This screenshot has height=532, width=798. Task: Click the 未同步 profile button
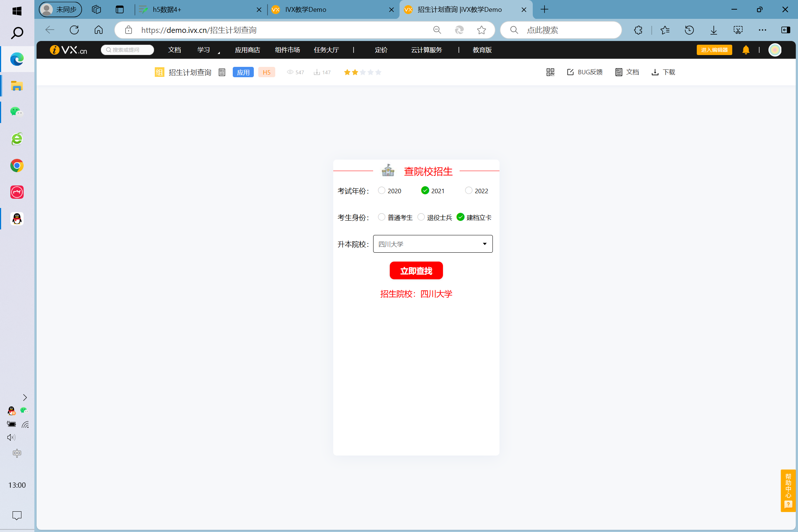[61, 10]
